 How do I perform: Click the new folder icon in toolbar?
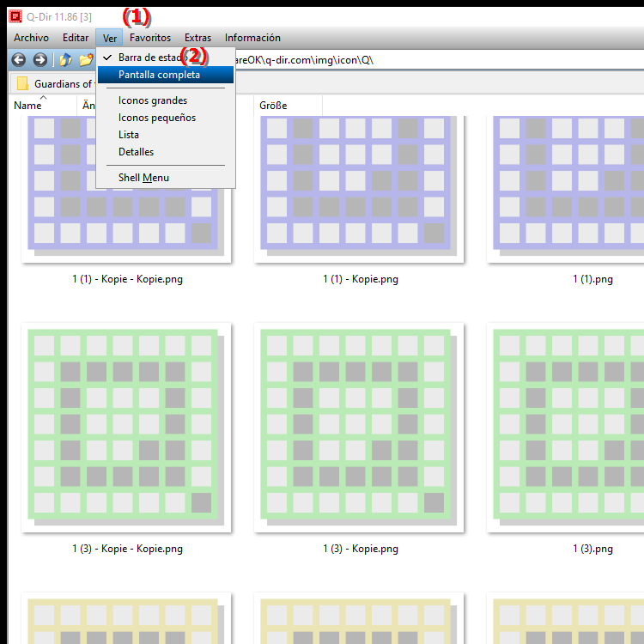pyautogui.click(x=86, y=60)
